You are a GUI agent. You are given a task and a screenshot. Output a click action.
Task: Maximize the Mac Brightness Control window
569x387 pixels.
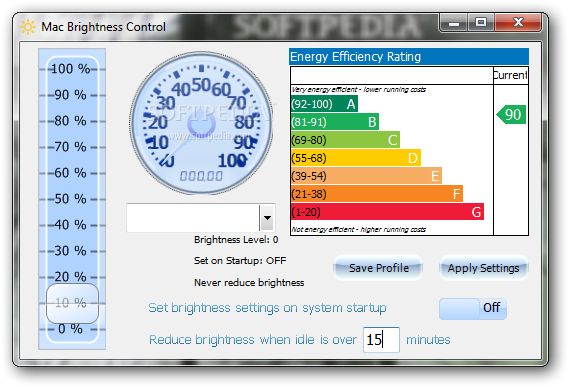pos(481,23)
